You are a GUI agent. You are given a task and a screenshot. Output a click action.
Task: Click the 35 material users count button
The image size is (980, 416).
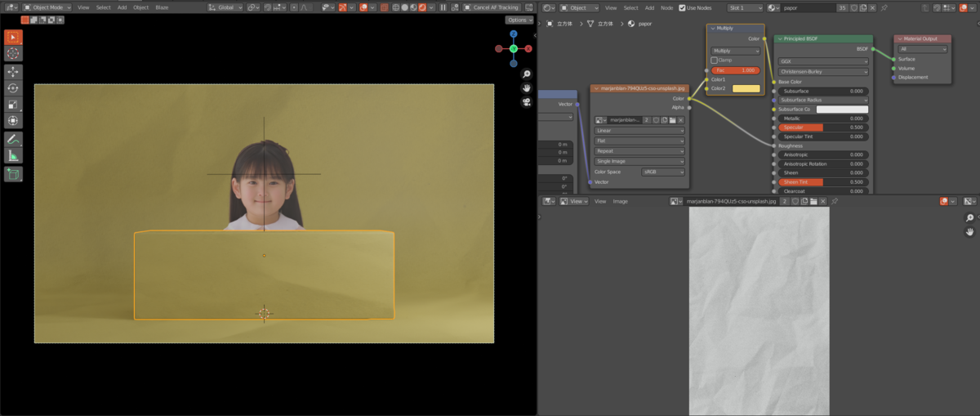[x=841, y=7]
